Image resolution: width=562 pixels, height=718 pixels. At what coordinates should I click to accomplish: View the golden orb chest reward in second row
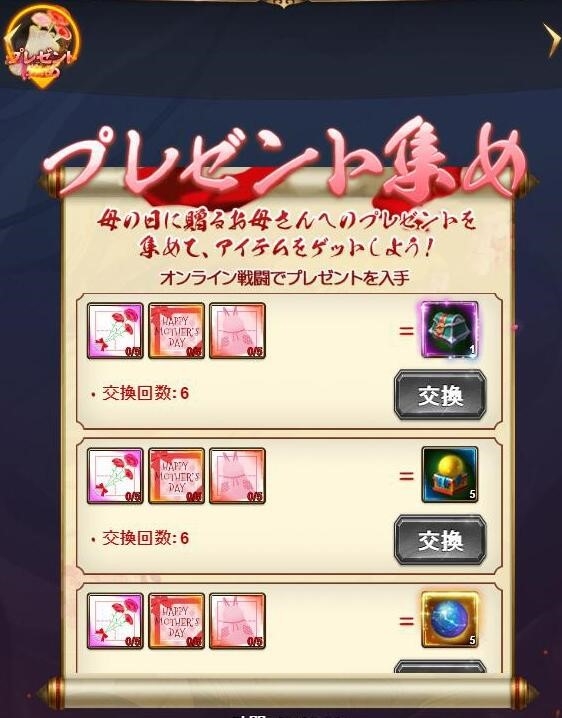[449, 475]
